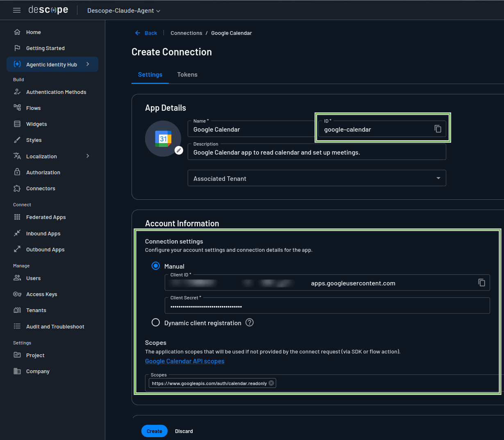Click the Users people icon
The image size is (504, 440).
click(x=17, y=278)
